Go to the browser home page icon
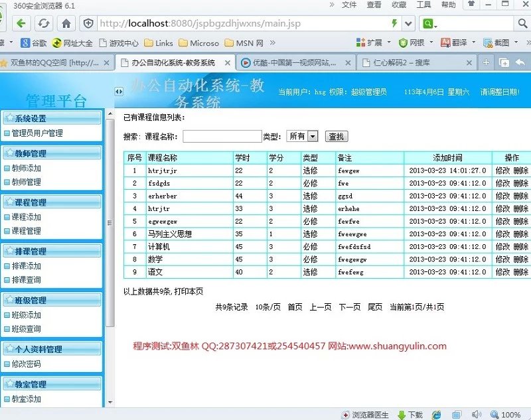 [x=66, y=23]
